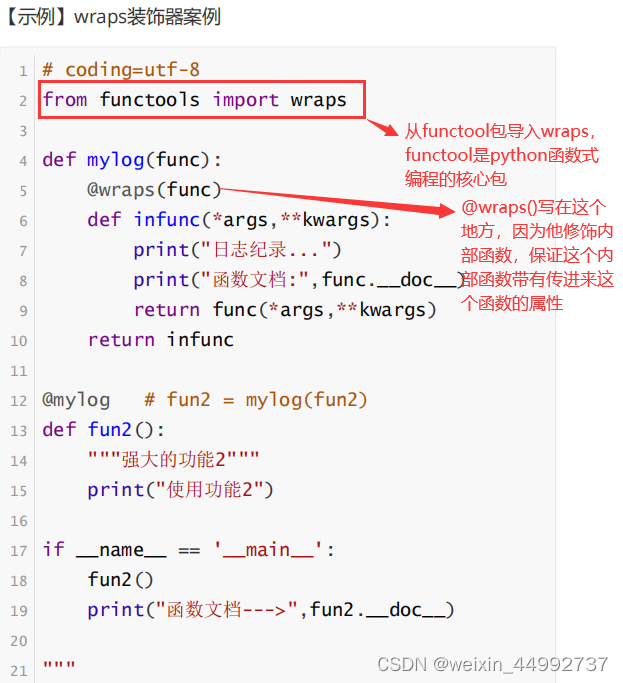Click the red annotation about functool包
The width and height of the screenshot is (623, 683).
point(502,155)
